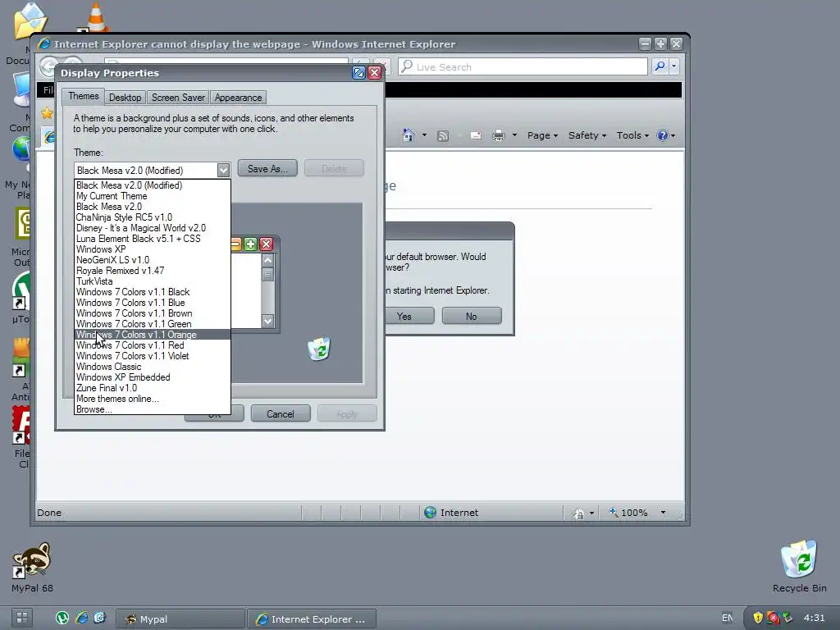Open the zoom level dropdown arrow
The height and width of the screenshot is (630, 840).
(663, 513)
